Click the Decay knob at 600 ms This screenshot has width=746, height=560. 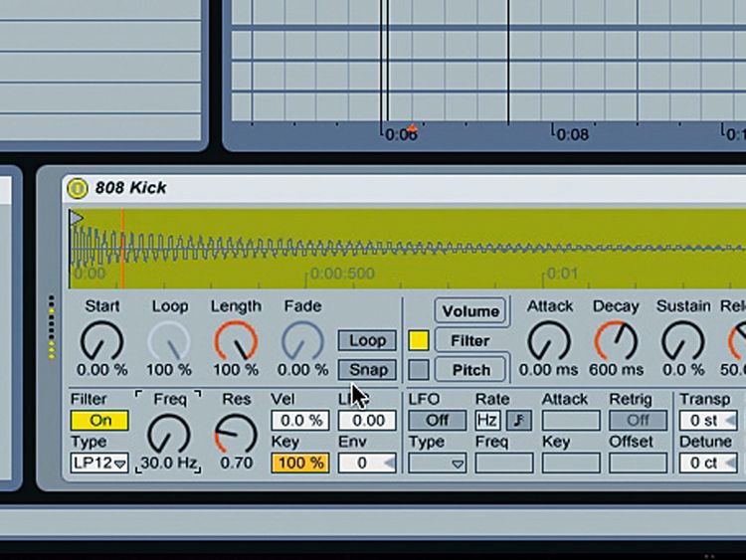tap(616, 340)
